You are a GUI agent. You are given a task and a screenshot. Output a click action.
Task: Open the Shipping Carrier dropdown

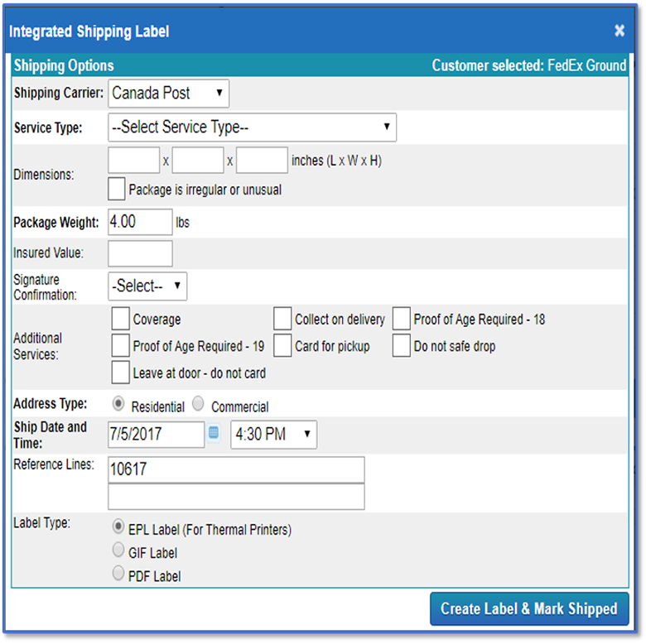click(168, 93)
